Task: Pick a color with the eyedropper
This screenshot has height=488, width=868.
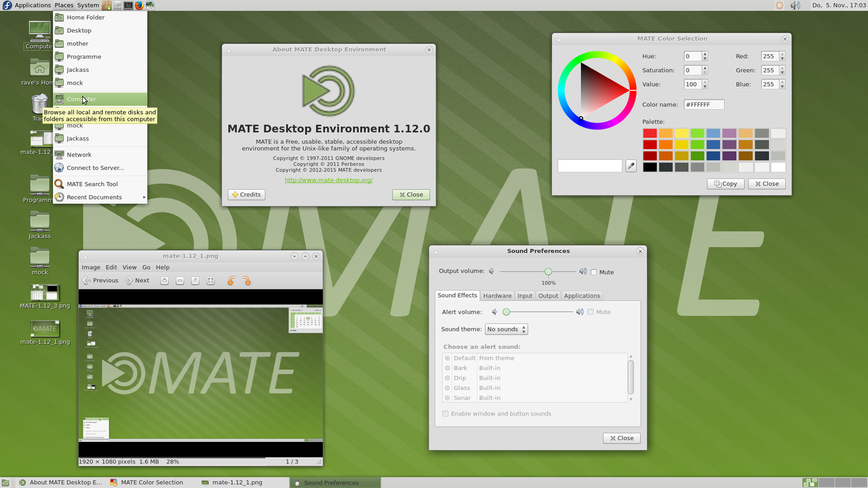Action: tap(631, 166)
